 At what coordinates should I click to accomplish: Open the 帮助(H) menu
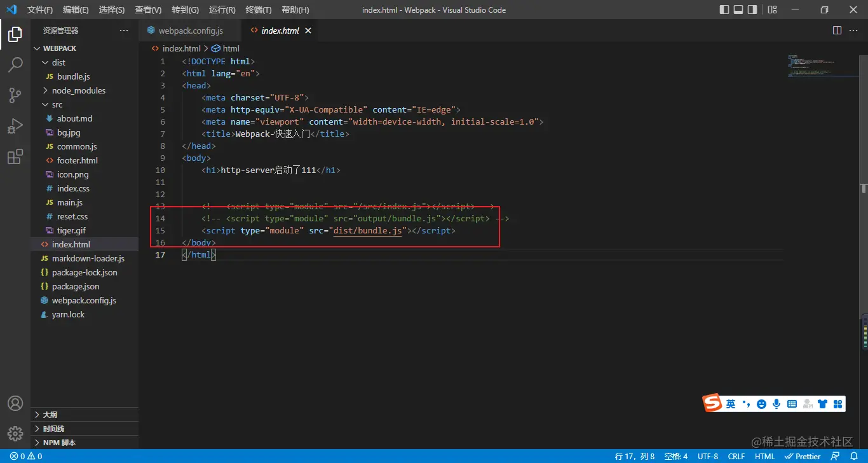pyautogui.click(x=295, y=10)
